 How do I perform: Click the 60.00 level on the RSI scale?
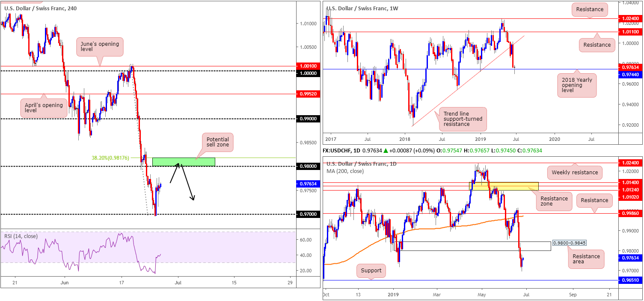click(x=305, y=240)
